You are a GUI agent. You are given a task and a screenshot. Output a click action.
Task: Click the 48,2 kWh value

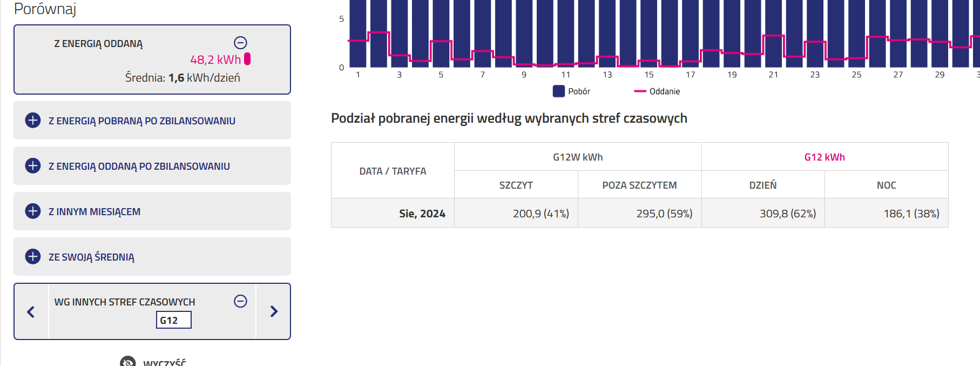pyautogui.click(x=215, y=59)
